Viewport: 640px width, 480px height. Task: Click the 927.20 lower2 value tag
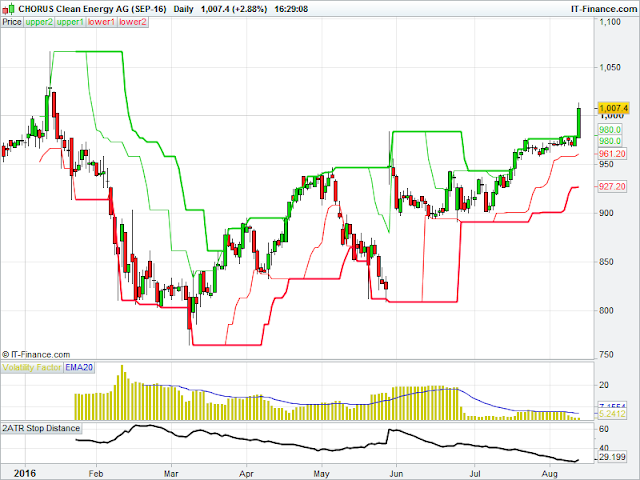[612, 187]
